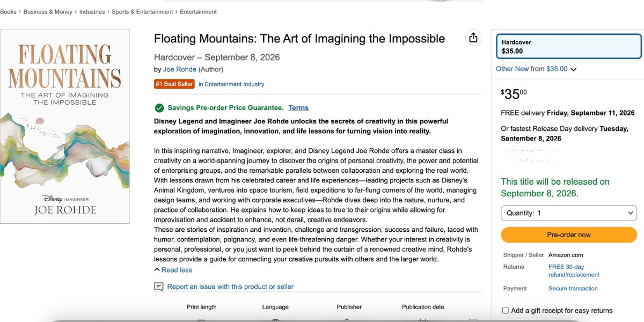Image resolution: width=644 pixels, height=322 pixels.
Task: Collapse description with Read less
Action: click(173, 270)
